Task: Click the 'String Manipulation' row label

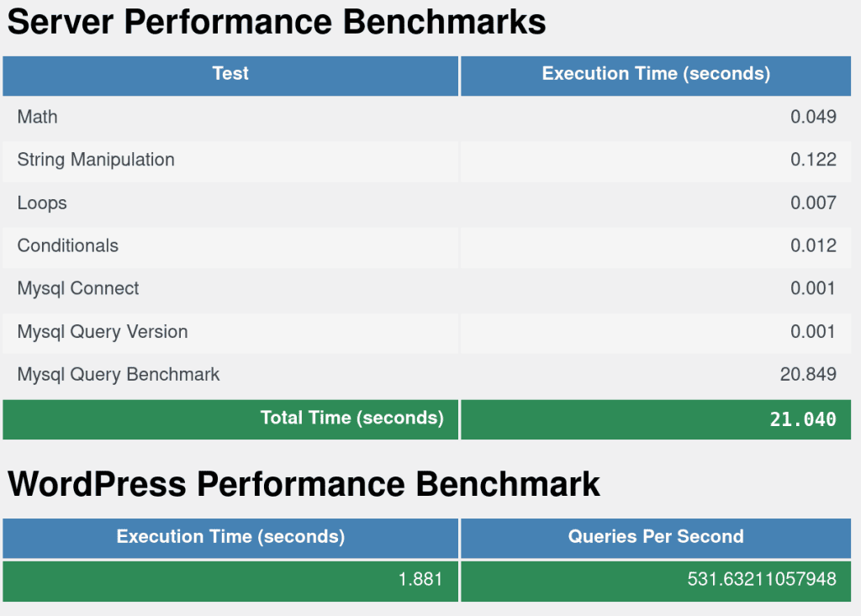Action: click(x=96, y=160)
